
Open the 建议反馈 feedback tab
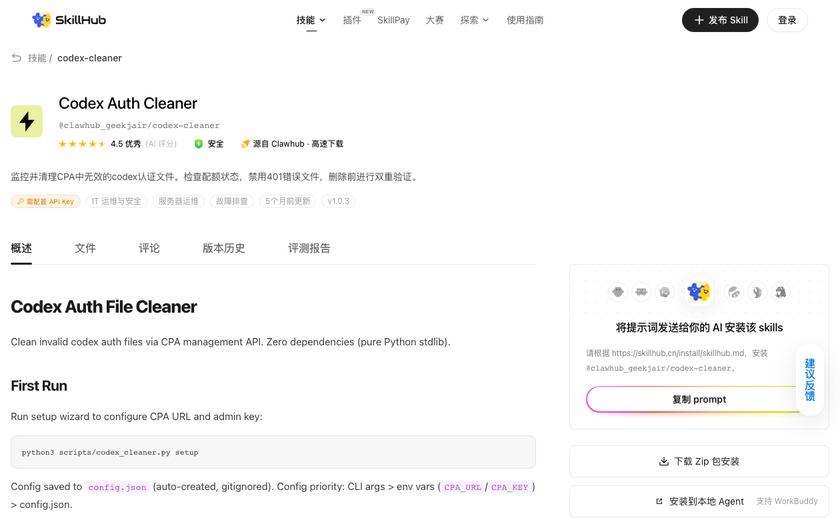(x=809, y=380)
